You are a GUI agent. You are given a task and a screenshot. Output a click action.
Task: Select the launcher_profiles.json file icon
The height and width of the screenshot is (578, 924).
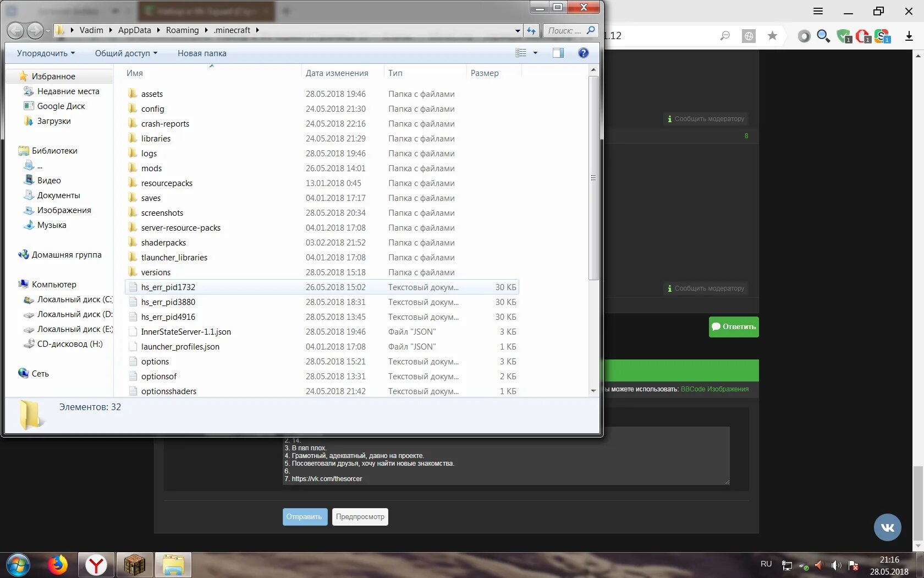coord(133,346)
